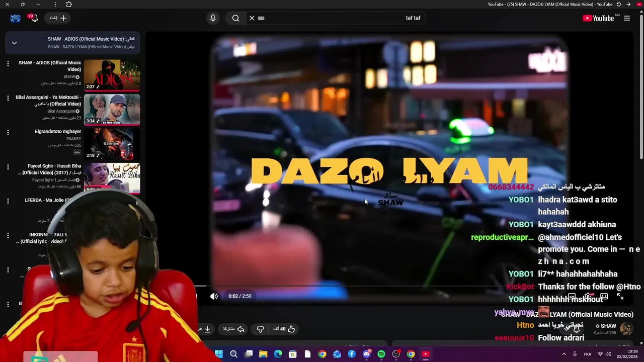Open SHAW - ADIOS title in playlist
This screenshot has height=362, width=644.
(x=50, y=66)
